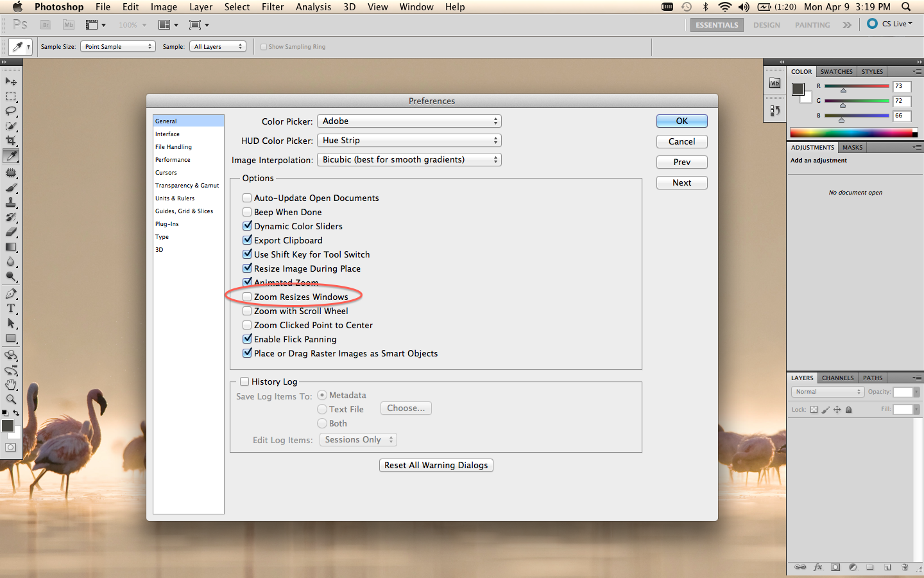Open the Mini Bridge panel icon in dock
Screen dimensions: 924x578
(774, 83)
